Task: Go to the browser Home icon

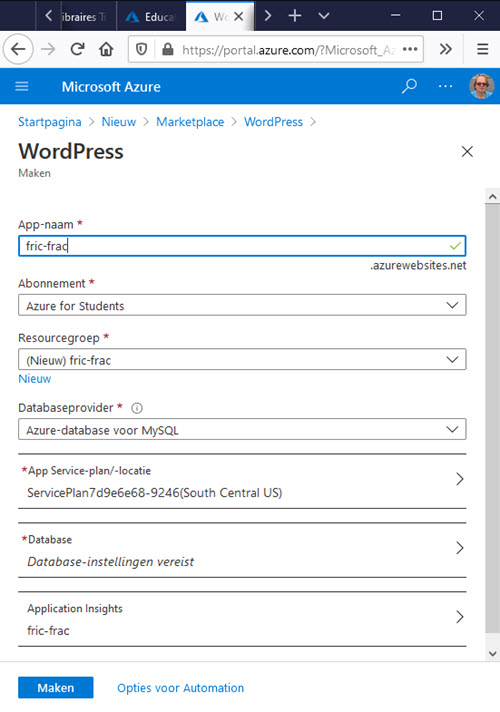Action: click(106, 49)
